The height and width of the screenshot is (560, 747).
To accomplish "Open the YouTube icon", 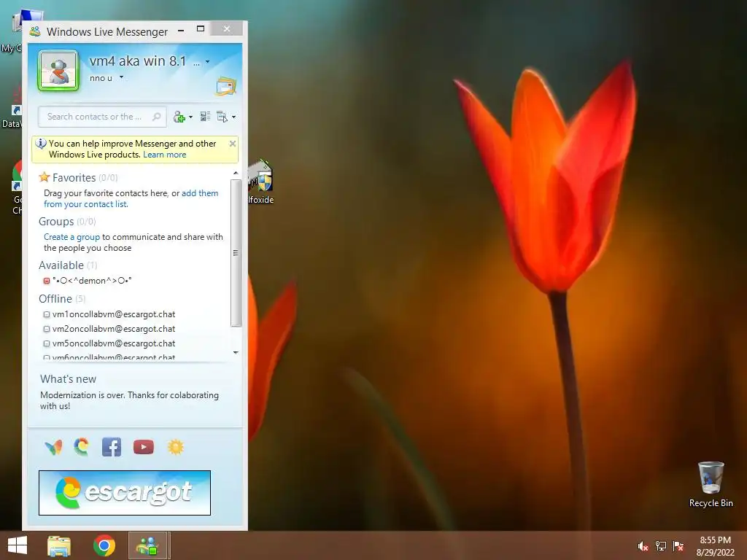I will tap(144, 447).
